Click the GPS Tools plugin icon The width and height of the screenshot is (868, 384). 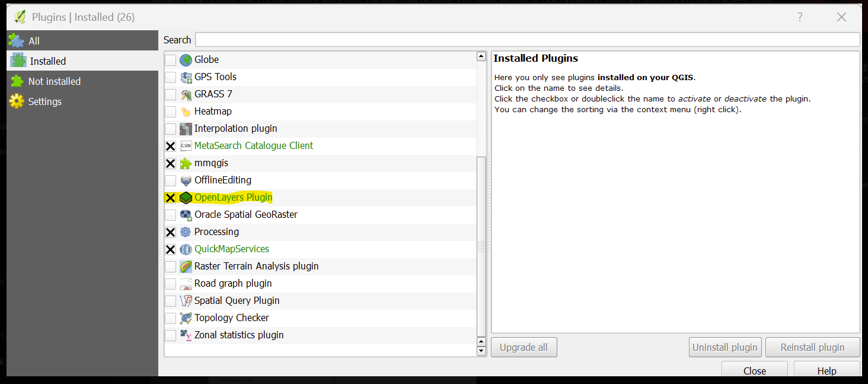click(186, 77)
